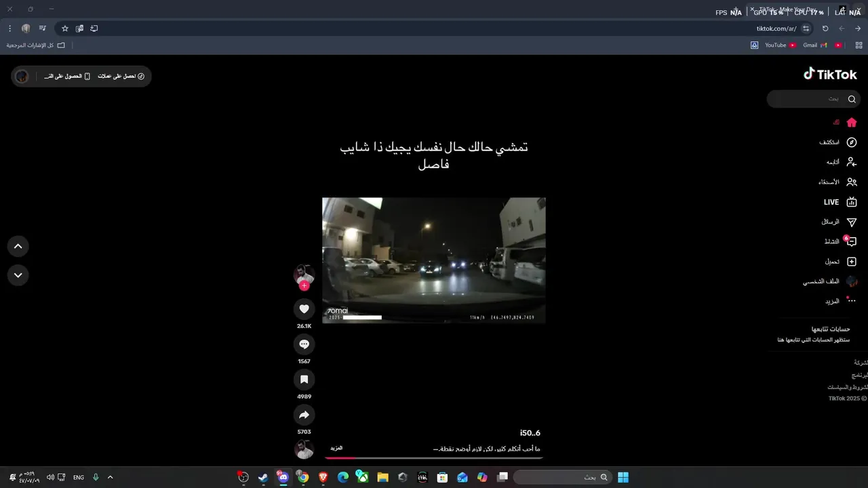Go to previous video with up chevron

18,247
